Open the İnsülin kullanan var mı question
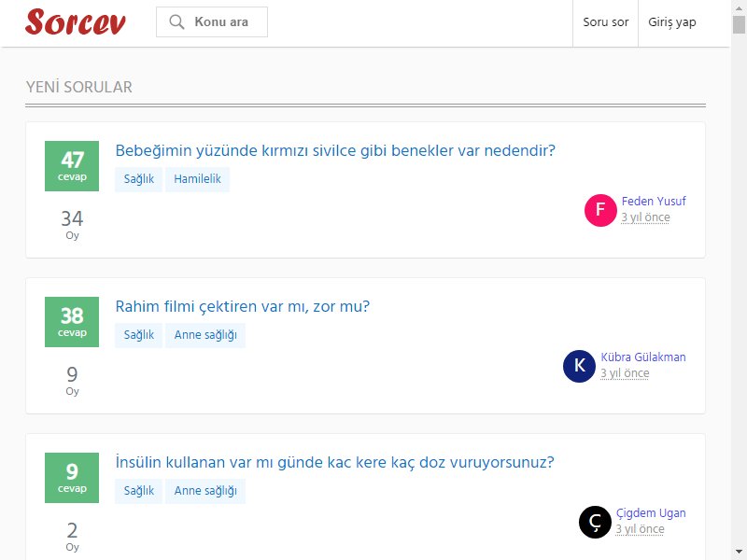The height and width of the screenshot is (560, 747). [x=335, y=462]
